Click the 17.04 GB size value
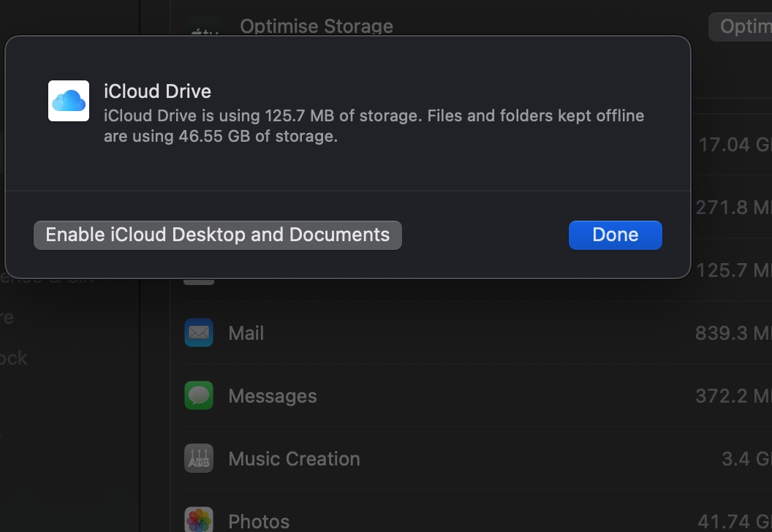Image resolution: width=772 pixels, height=532 pixels. coord(735,145)
